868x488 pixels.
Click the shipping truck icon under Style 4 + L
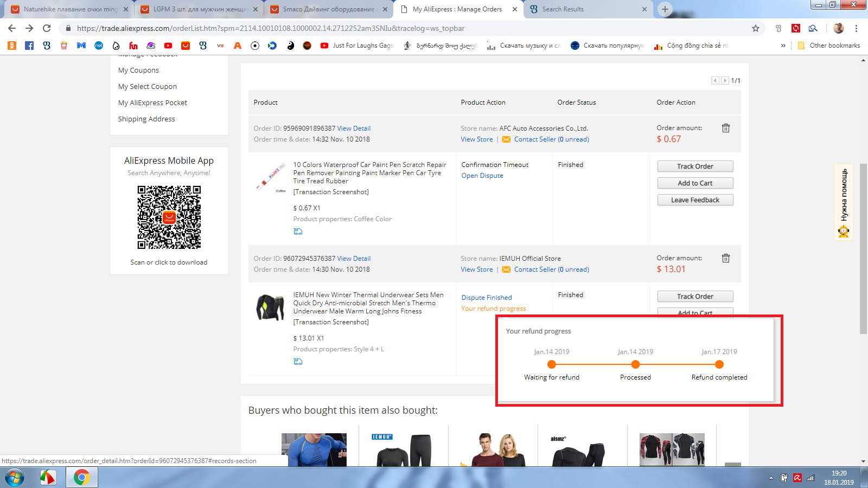[298, 362]
